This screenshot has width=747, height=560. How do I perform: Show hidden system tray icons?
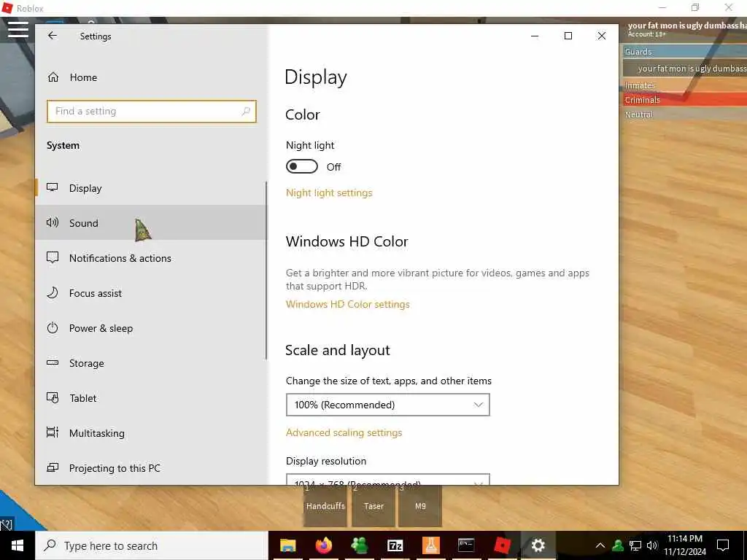click(600, 545)
